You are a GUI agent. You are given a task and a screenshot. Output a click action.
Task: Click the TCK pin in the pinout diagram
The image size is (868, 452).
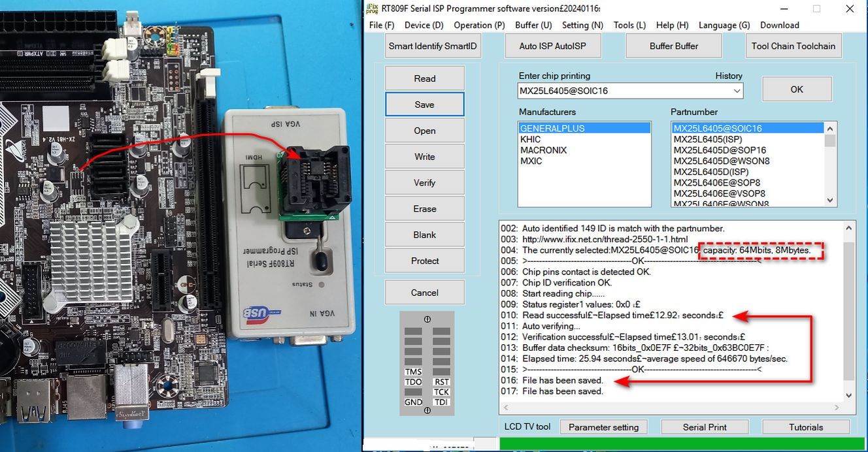click(x=442, y=392)
